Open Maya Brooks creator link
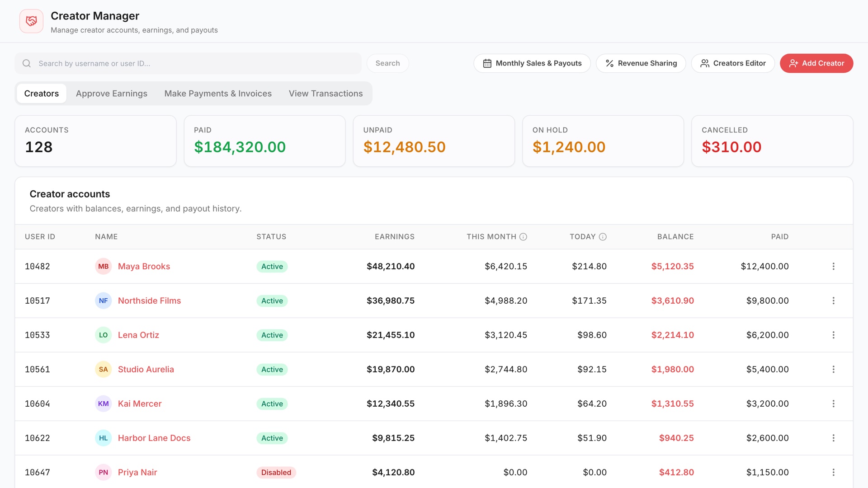The image size is (868, 488). [x=144, y=267]
